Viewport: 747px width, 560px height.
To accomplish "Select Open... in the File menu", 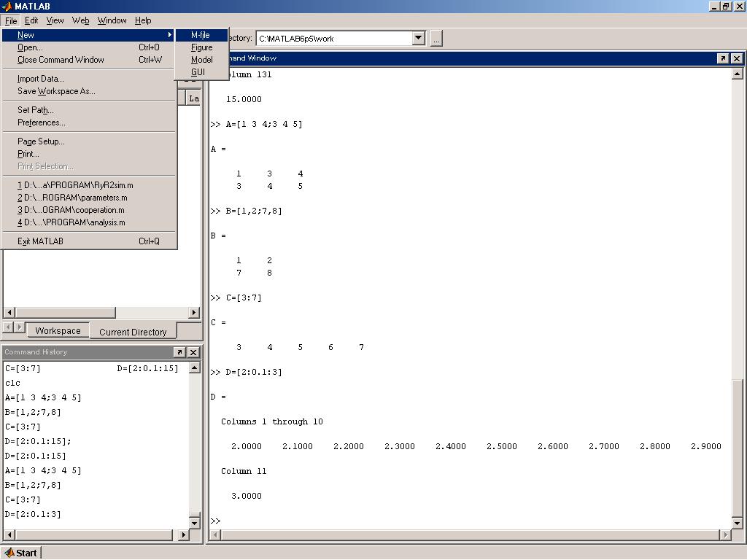I will (88, 47).
